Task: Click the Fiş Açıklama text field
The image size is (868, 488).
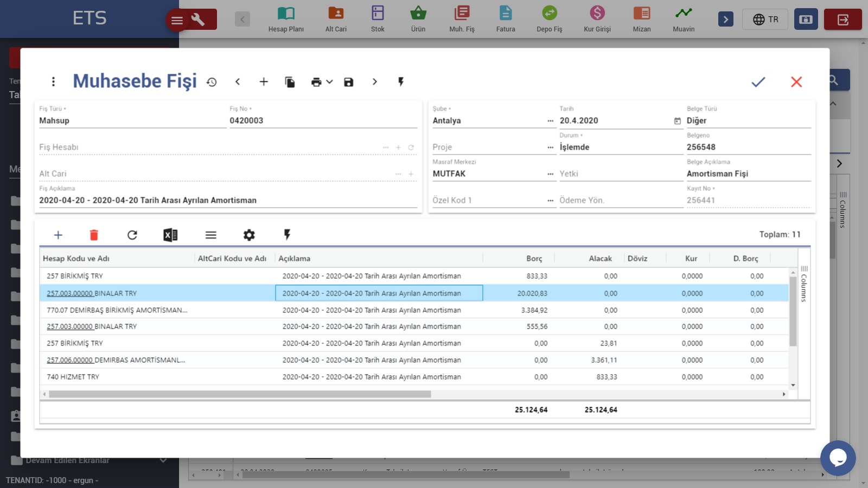Action: (228, 200)
